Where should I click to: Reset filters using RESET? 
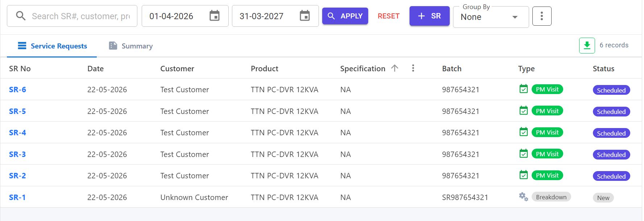389,16
